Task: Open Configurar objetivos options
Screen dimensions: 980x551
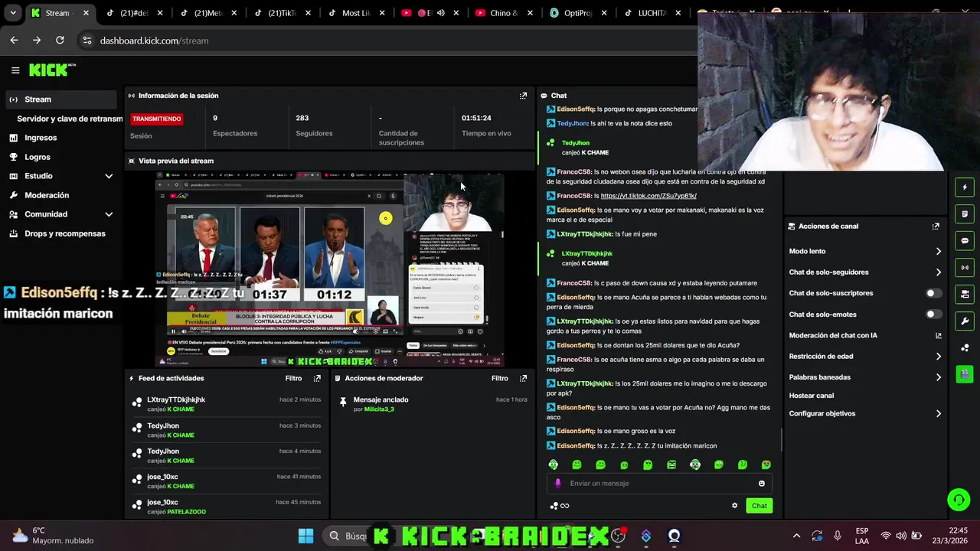Action: pyautogui.click(x=865, y=414)
